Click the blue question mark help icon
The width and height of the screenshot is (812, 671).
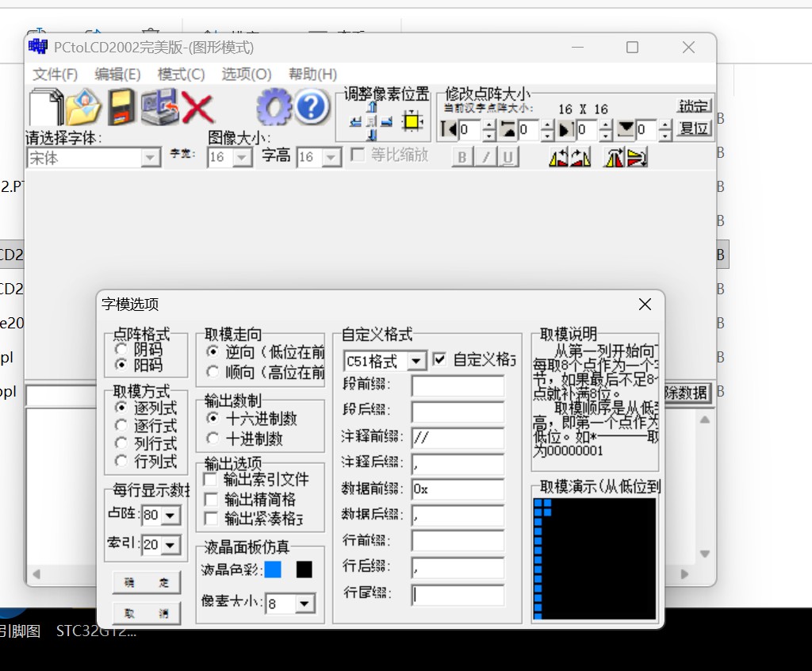tap(312, 107)
